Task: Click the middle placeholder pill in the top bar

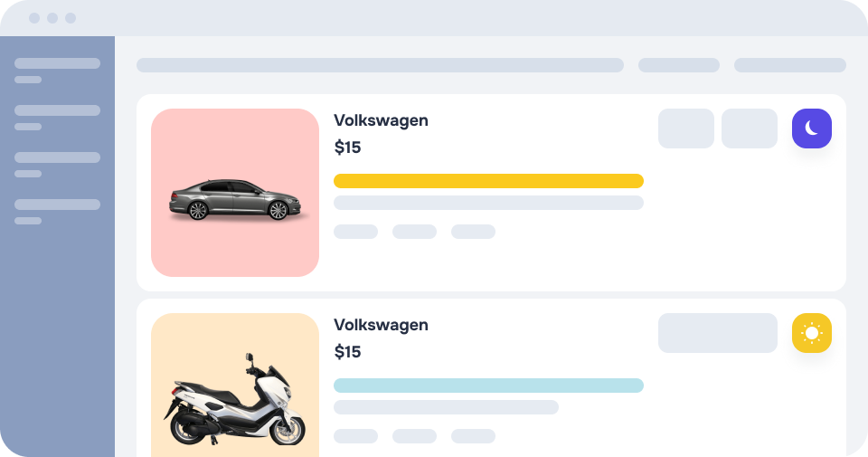Action: point(679,65)
